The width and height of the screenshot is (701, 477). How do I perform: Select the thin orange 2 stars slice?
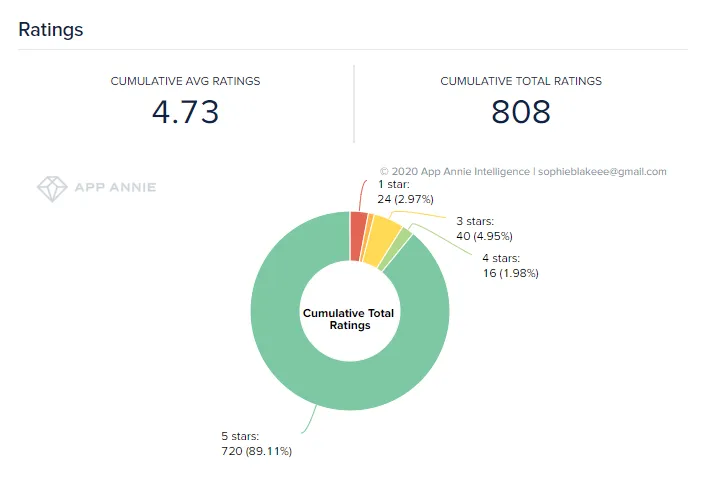[367, 237]
